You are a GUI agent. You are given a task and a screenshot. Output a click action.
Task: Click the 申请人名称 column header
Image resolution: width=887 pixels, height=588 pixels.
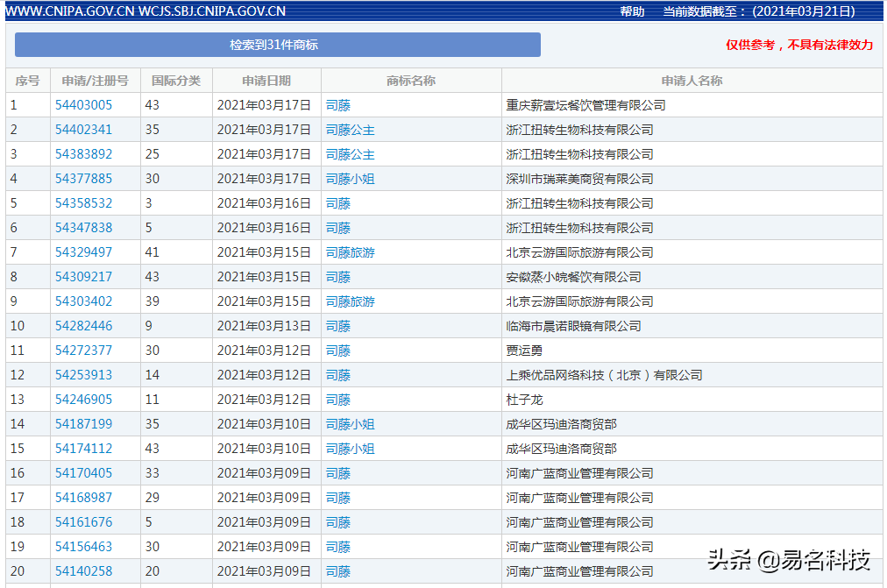coord(692,81)
